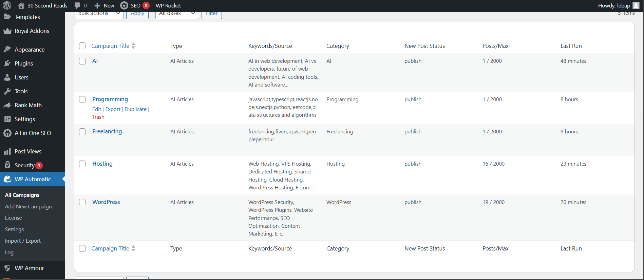
Task: Check the Freelancing campaign checkbox
Action: tap(82, 132)
